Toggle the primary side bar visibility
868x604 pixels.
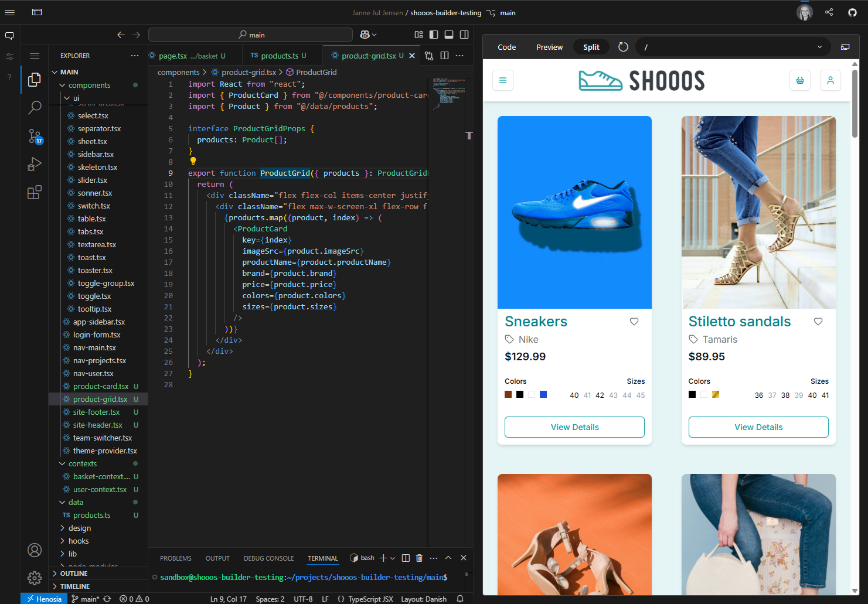click(434, 35)
